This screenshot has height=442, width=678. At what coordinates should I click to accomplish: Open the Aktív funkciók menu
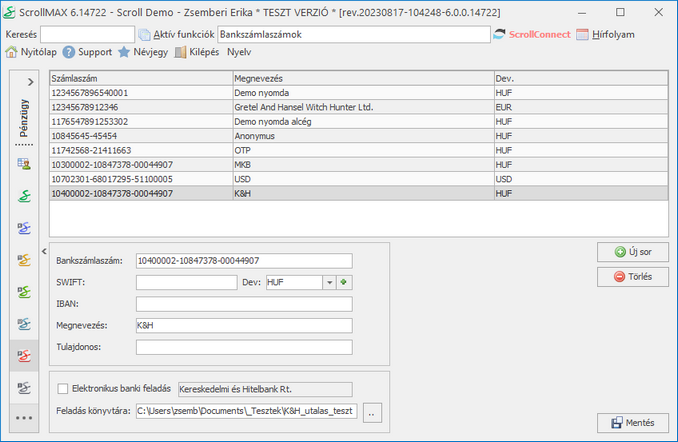point(184,34)
